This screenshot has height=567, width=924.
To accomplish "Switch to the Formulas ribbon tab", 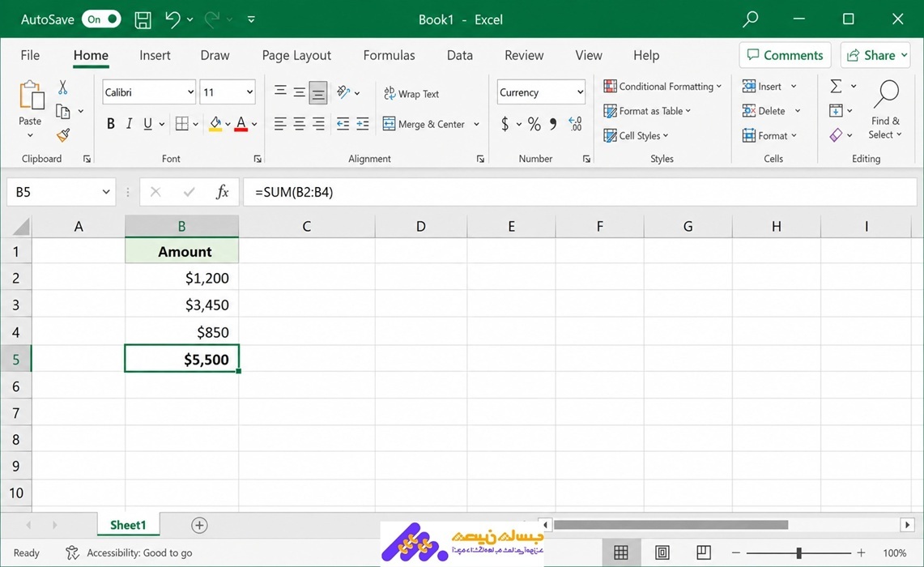I will tap(389, 55).
